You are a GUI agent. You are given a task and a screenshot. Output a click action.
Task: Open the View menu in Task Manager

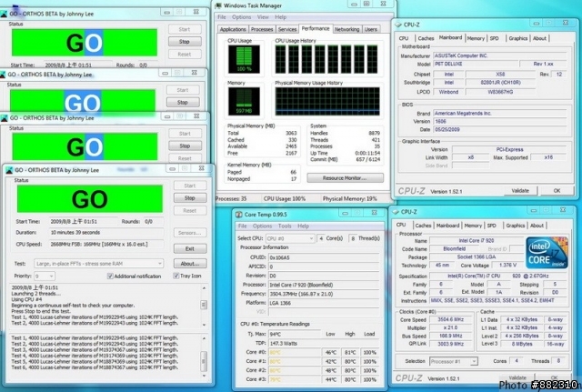tap(263, 17)
